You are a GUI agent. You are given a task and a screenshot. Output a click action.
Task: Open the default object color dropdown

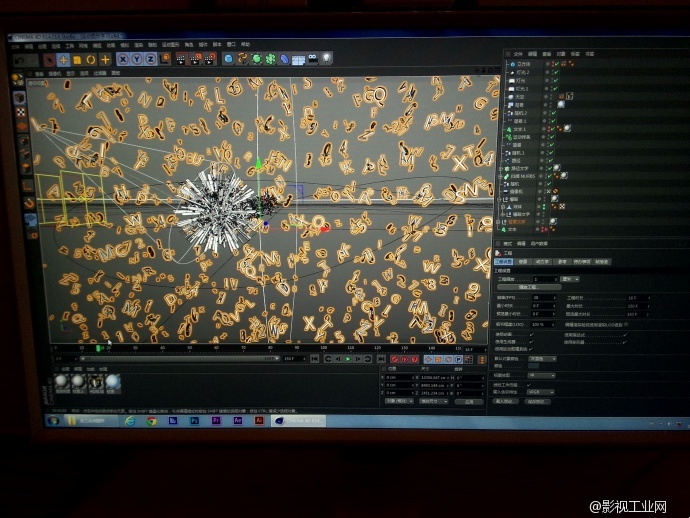[543, 357]
